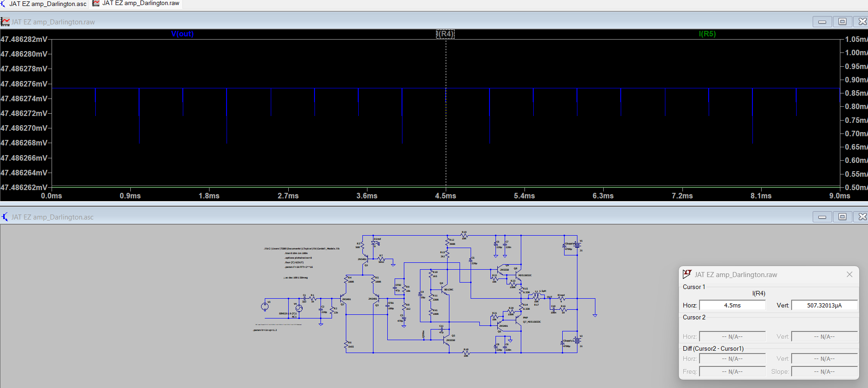Click the .four {F} V(OUT) directive
The width and height of the screenshot is (868, 388).
[294, 262]
